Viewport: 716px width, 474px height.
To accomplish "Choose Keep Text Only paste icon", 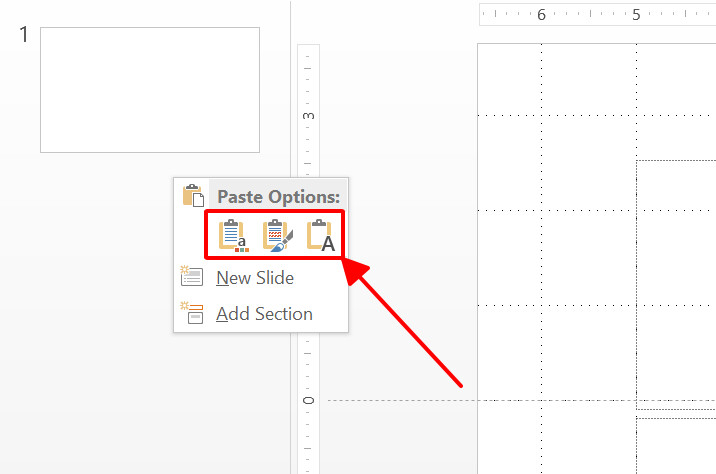I will point(321,236).
